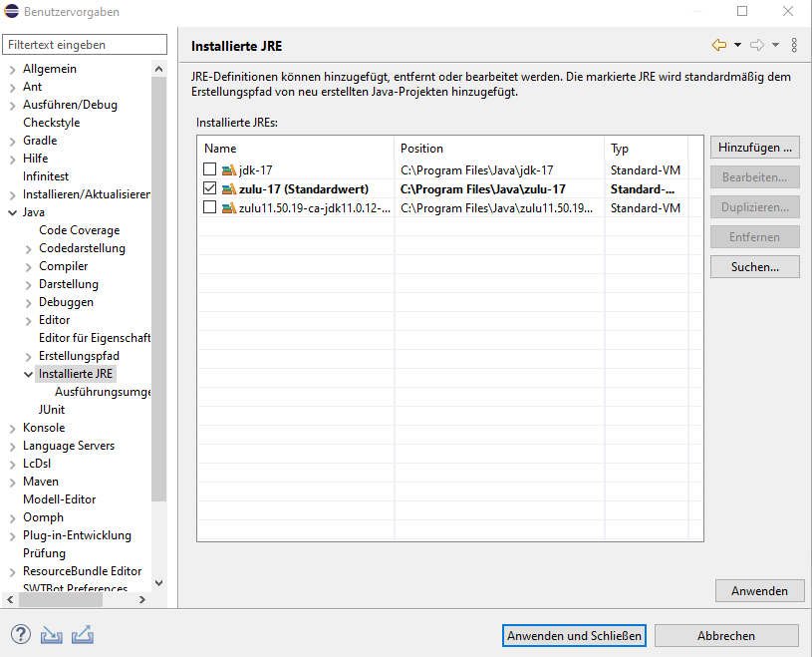Select Ausführungsumgebungen child item
Viewport: 812px width, 657px height.
(x=103, y=392)
